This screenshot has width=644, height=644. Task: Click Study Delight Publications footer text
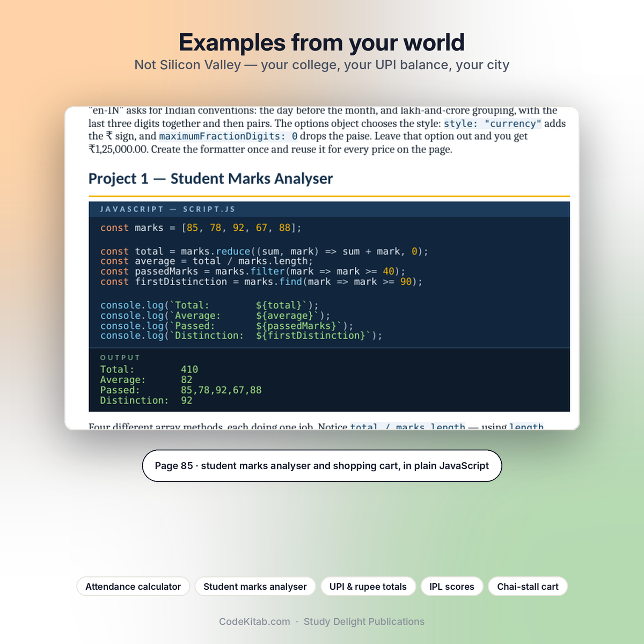pos(364,621)
